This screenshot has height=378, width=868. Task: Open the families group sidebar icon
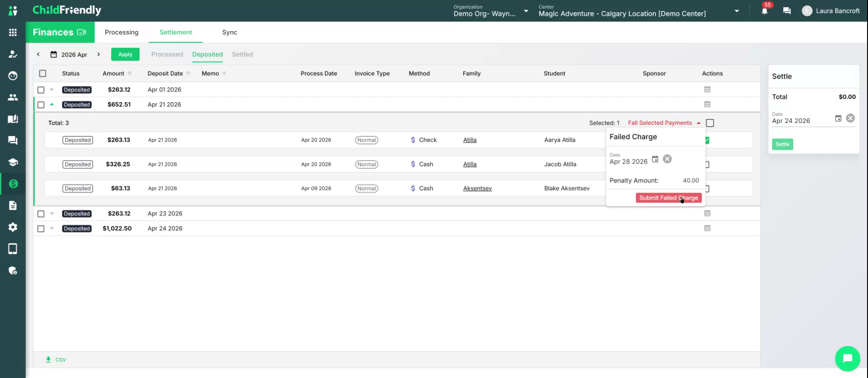13,97
